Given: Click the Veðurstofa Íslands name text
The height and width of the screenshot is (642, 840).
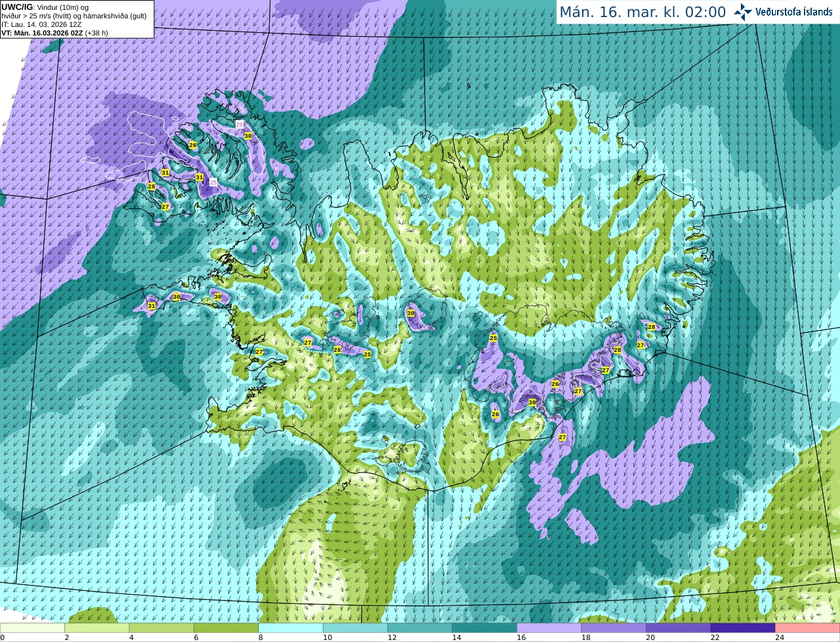Looking at the screenshot, I should coord(793,12).
